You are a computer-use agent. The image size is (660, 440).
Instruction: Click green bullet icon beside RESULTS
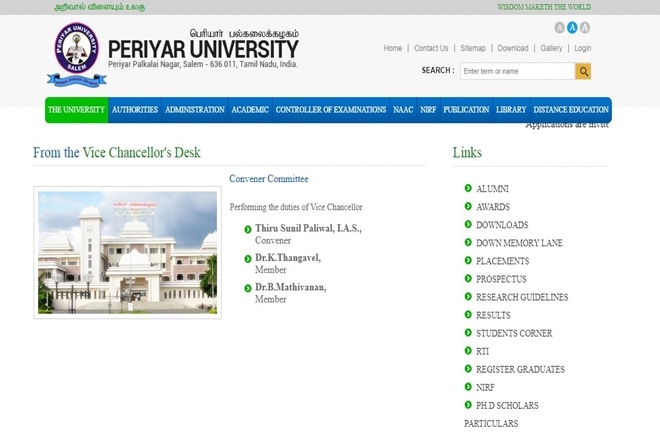(x=468, y=315)
